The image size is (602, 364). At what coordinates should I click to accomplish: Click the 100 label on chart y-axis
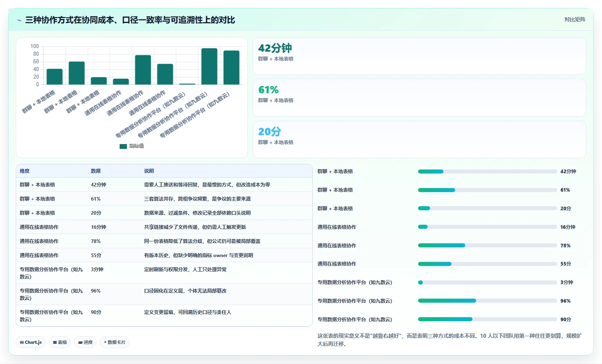point(35,46)
